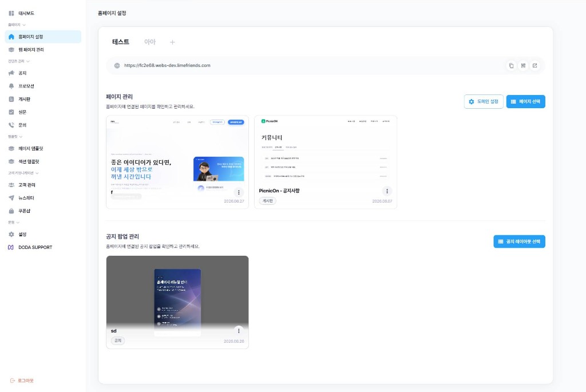Click the 게시판 tag on PicnicOn card
586x392 pixels.
(268, 201)
